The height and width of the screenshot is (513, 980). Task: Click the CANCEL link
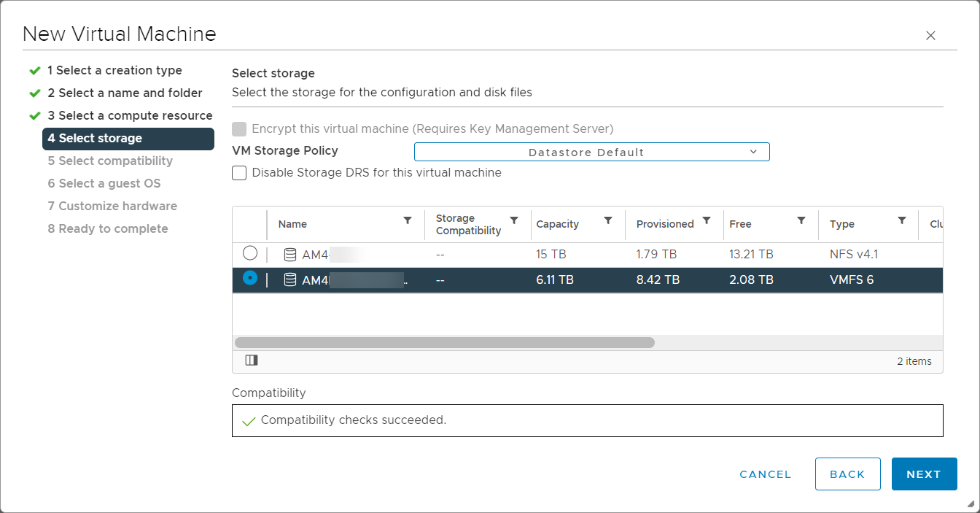[x=765, y=474]
